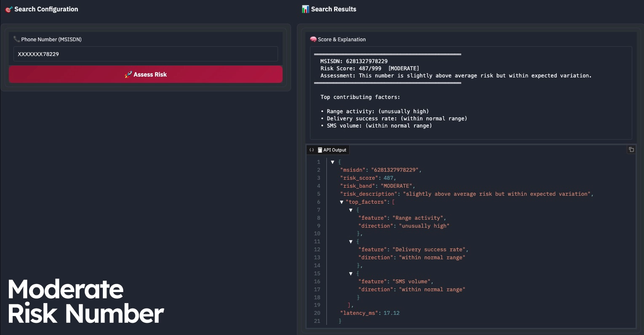Click the Search Results heading
644x335 pixels.
[x=334, y=9]
